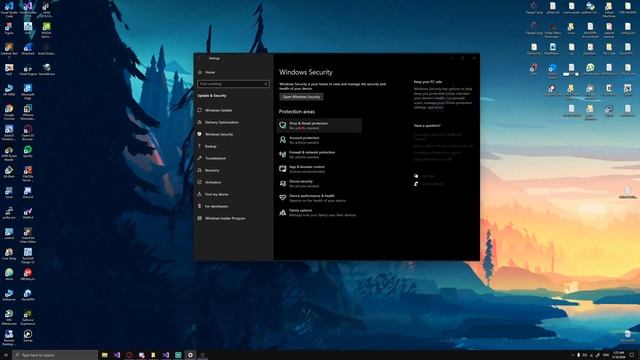Select Cheat Engine desktop icon
Screen dimensions: 640x360
(x=28, y=70)
